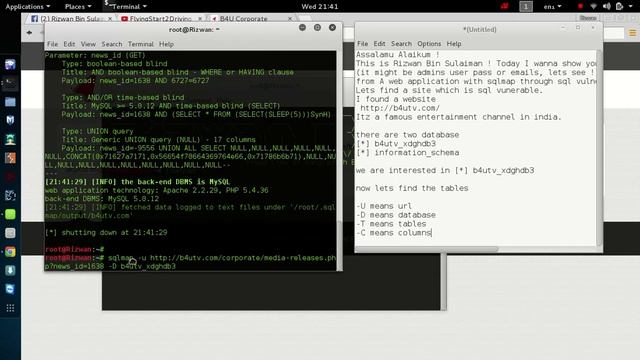Open the File menu in the terminal window

(x=52, y=44)
